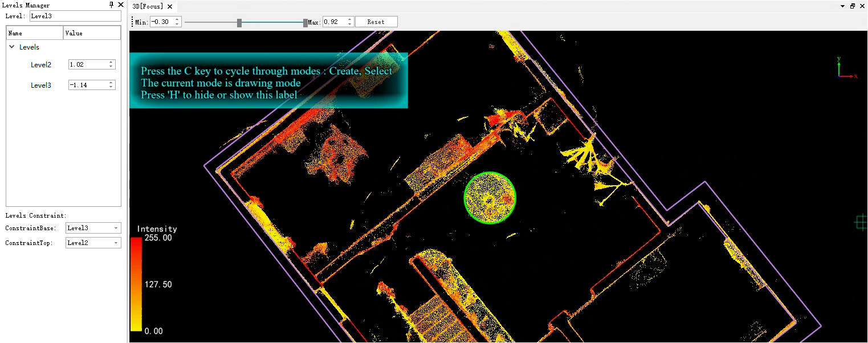
Task: Open the ConstraintTop dropdown
Action: pyautogui.click(x=93, y=243)
